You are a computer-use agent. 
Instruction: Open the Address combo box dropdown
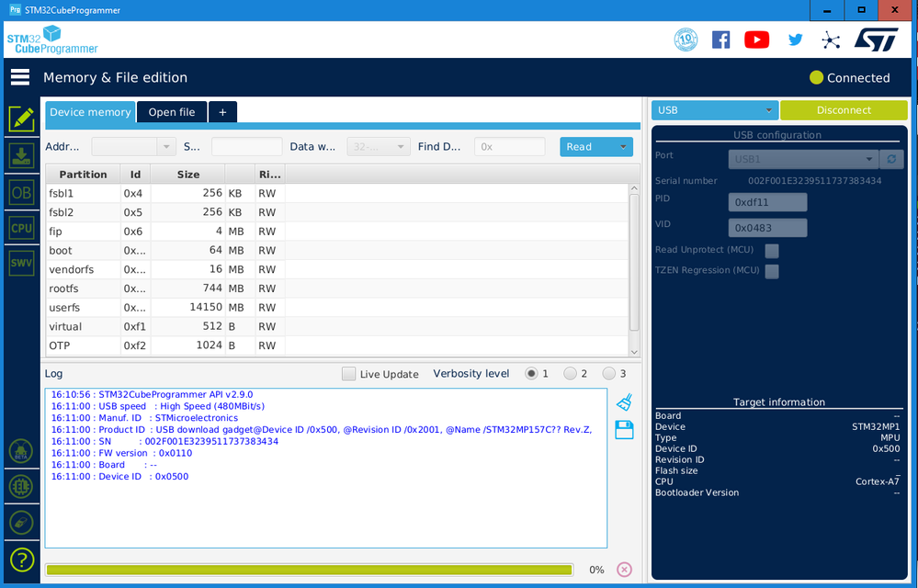pos(166,147)
